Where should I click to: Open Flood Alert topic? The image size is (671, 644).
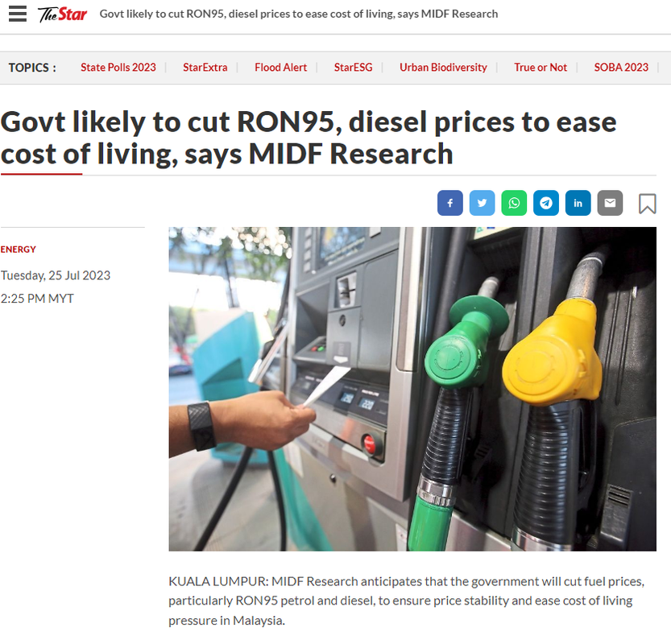tap(280, 68)
